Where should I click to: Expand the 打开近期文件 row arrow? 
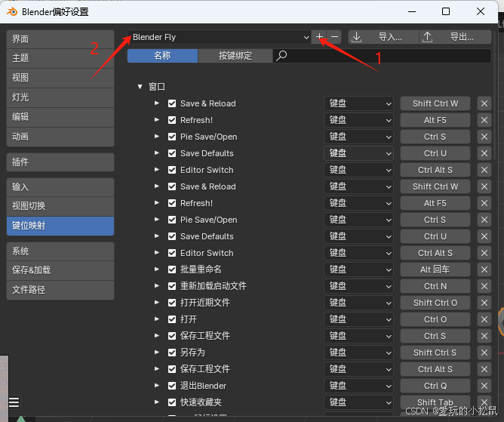coord(156,303)
